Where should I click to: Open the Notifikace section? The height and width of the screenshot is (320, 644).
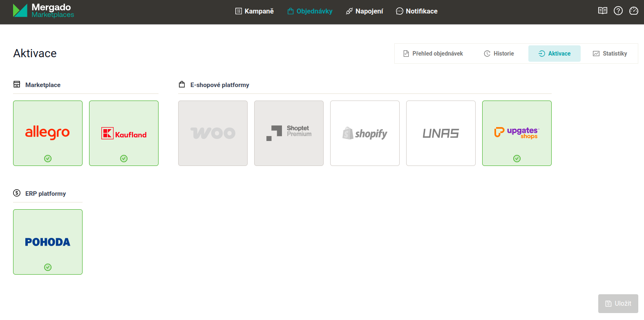coord(416,11)
